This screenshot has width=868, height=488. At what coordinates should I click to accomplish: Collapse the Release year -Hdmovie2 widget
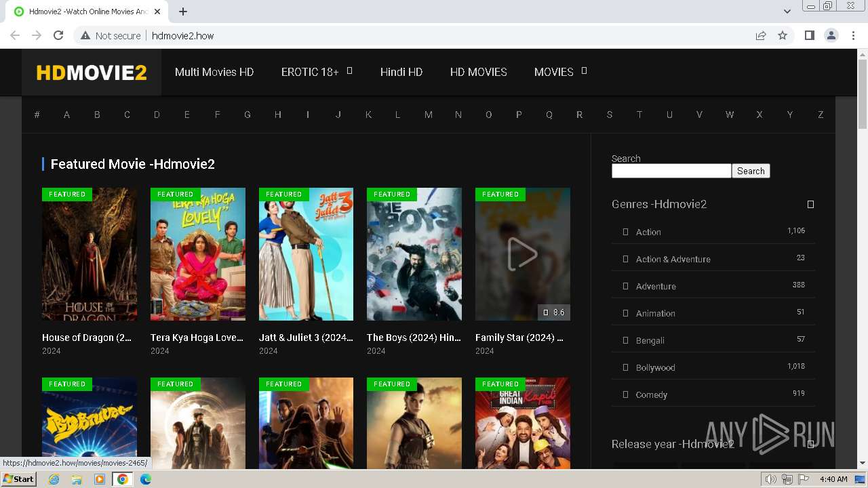click(x=810, y=445)
